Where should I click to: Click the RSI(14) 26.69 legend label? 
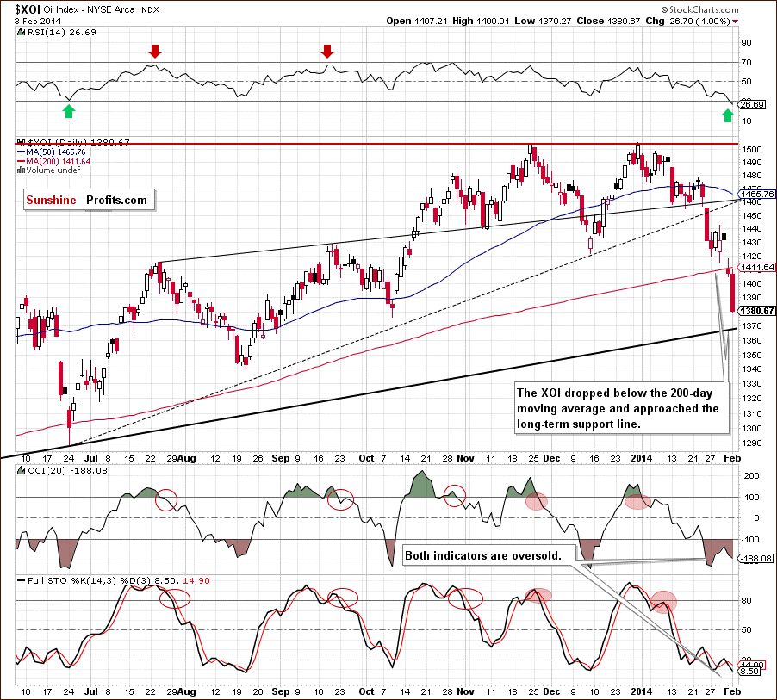(61, 32)
